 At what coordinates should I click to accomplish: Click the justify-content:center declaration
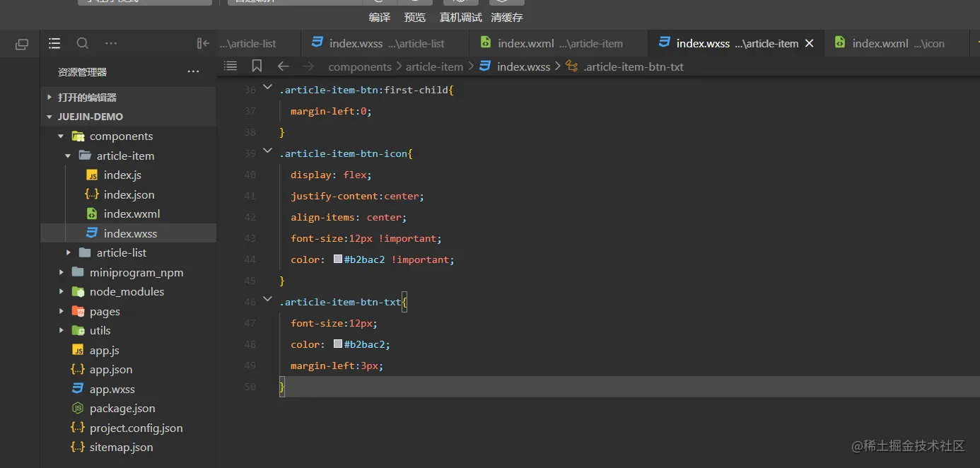[x=357, y=196]
